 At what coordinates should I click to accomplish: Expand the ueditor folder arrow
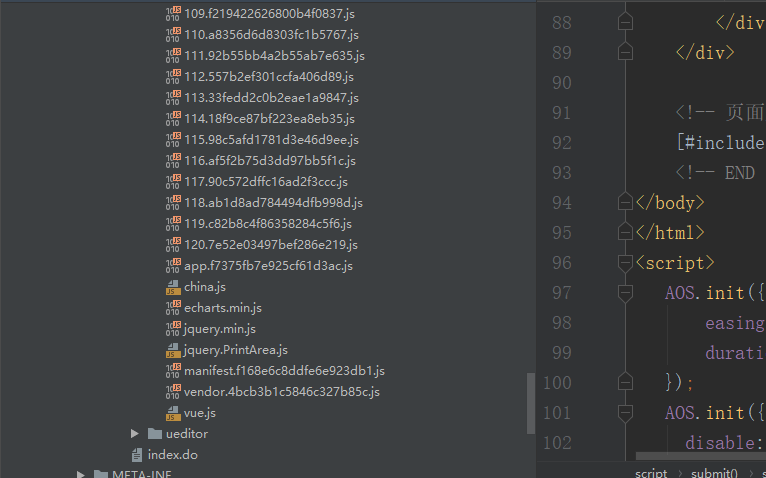tap(135, 434)
